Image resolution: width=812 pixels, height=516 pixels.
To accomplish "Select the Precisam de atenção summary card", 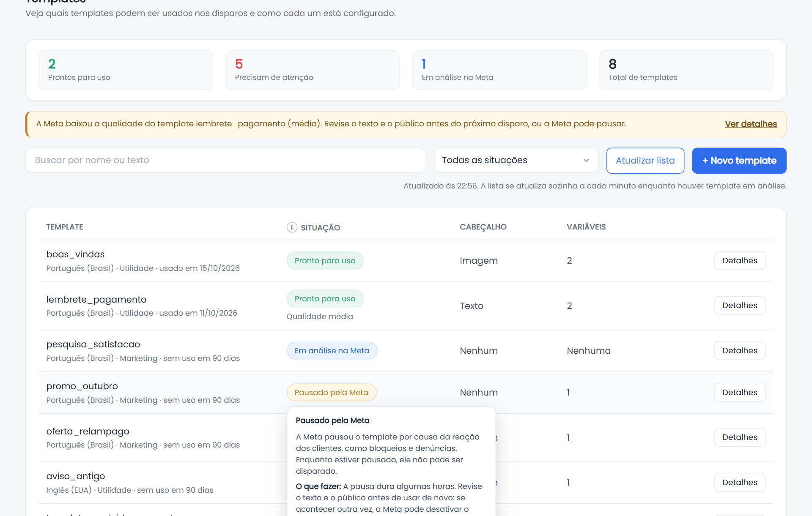I will (313, 70).
